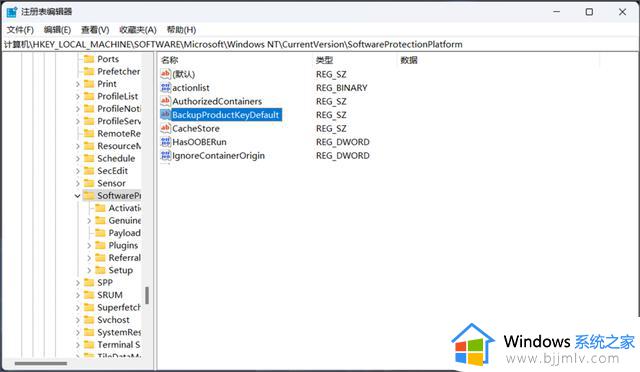Select the ProfileNotification tree key
The image size is (640, 372).
click(x=119, y=109)
